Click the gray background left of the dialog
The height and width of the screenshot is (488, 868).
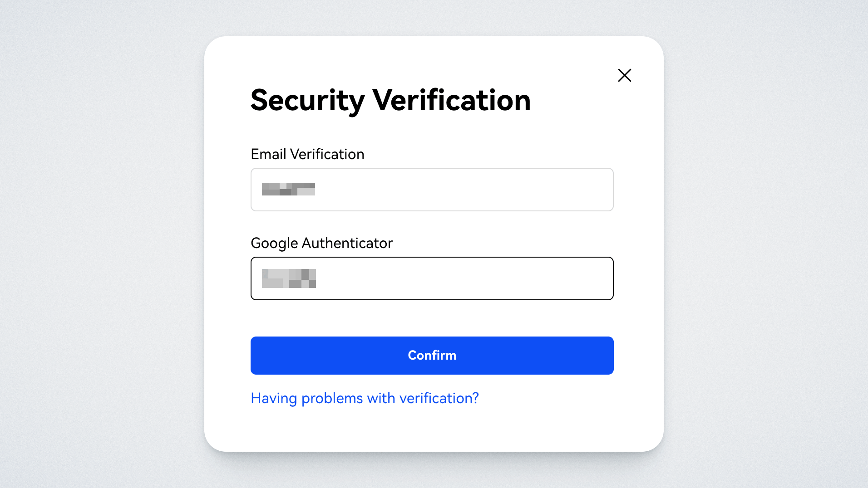100,245
